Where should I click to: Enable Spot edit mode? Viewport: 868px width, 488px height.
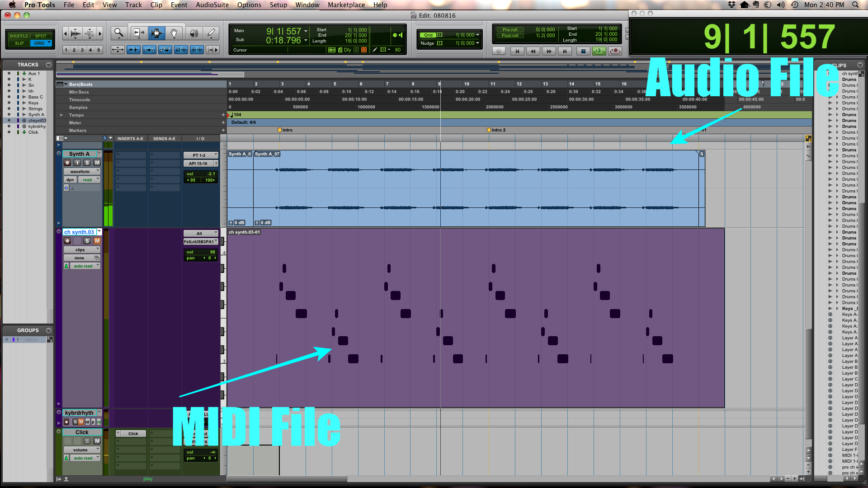point(41,36)
